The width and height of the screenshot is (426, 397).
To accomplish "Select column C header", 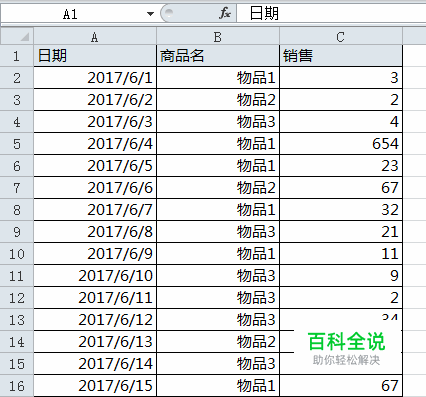I will (341, 36).
